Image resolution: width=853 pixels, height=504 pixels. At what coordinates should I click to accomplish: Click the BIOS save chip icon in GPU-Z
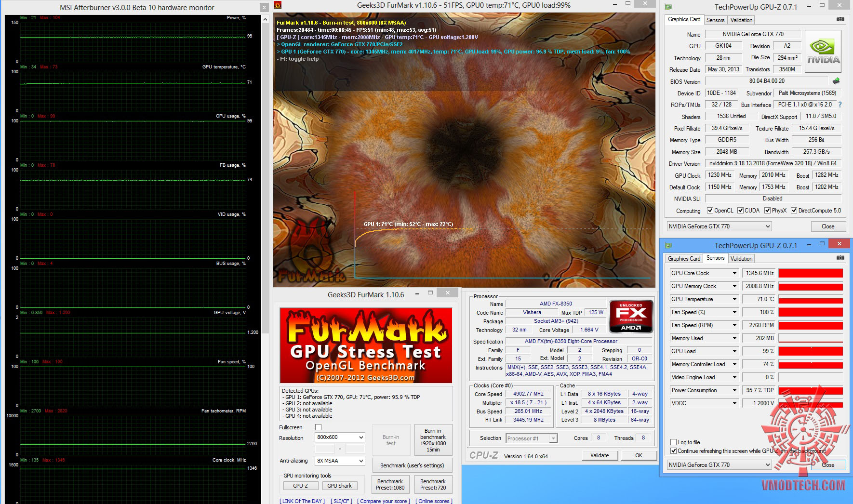[x=836, y=81]
